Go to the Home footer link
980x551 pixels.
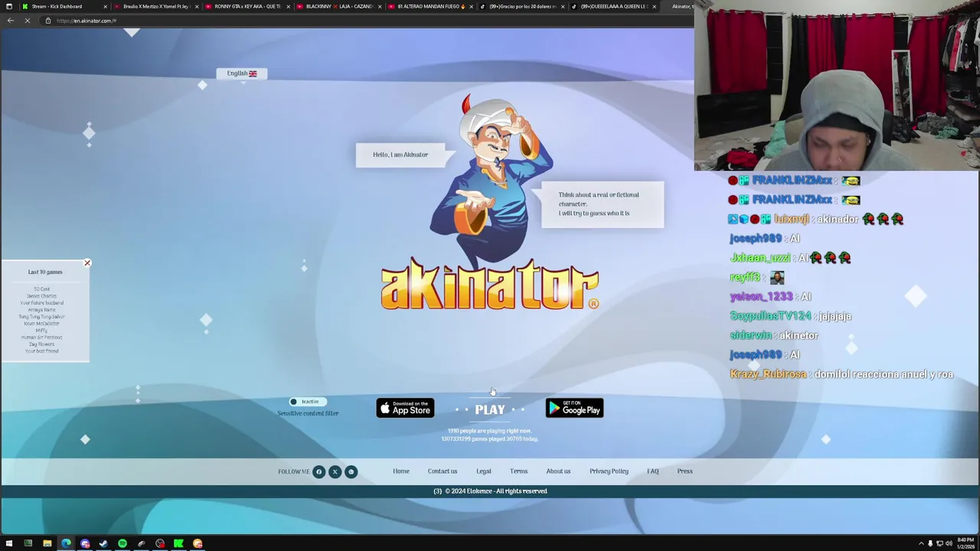coord(401,471)
